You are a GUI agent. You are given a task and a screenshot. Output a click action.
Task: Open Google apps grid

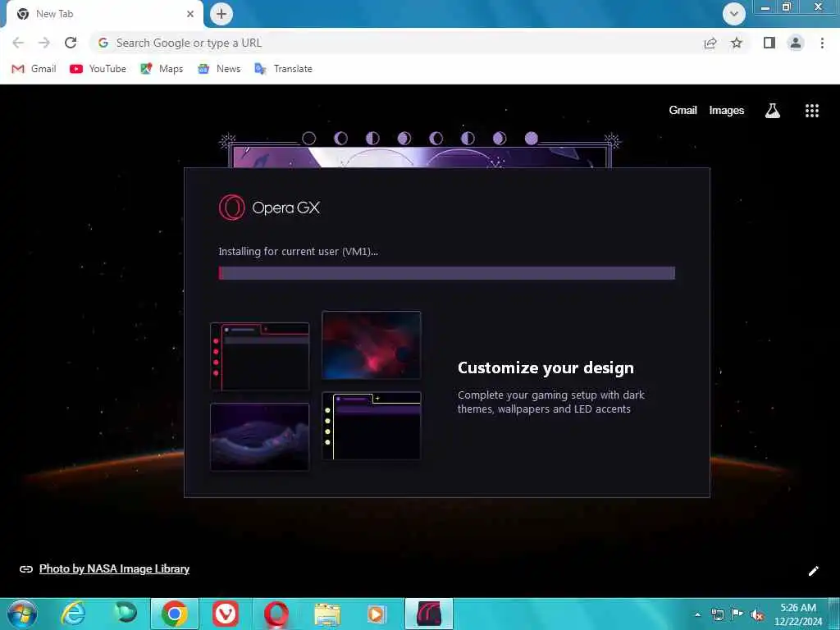pyautogui.click(x=812, y=111)
